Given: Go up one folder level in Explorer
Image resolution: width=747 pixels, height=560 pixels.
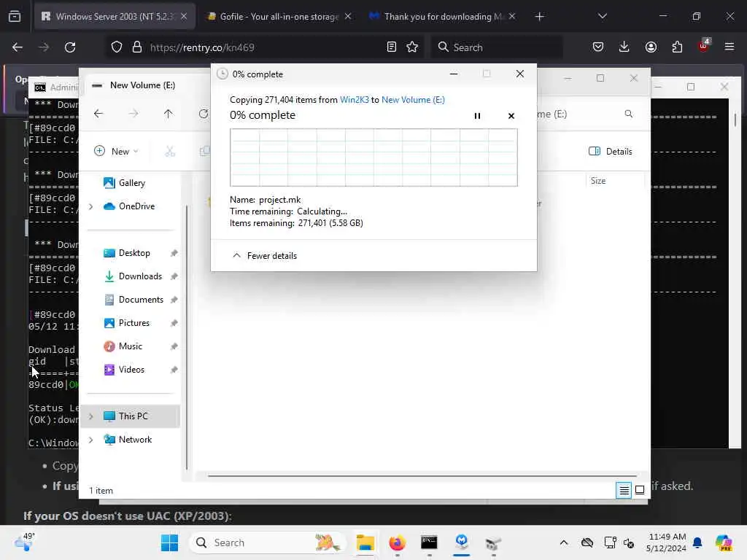Looking at the screenshot, I should pos(168,114).
